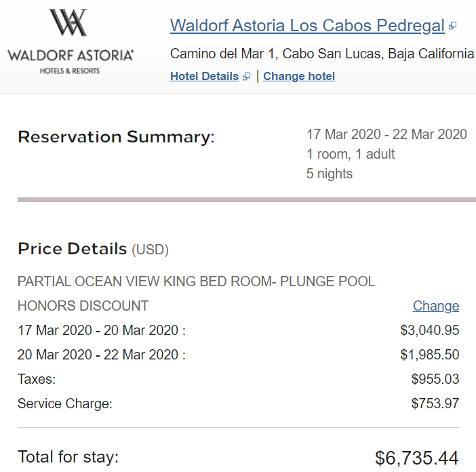Click the Service Charge amount $753.97

[435, 404]
